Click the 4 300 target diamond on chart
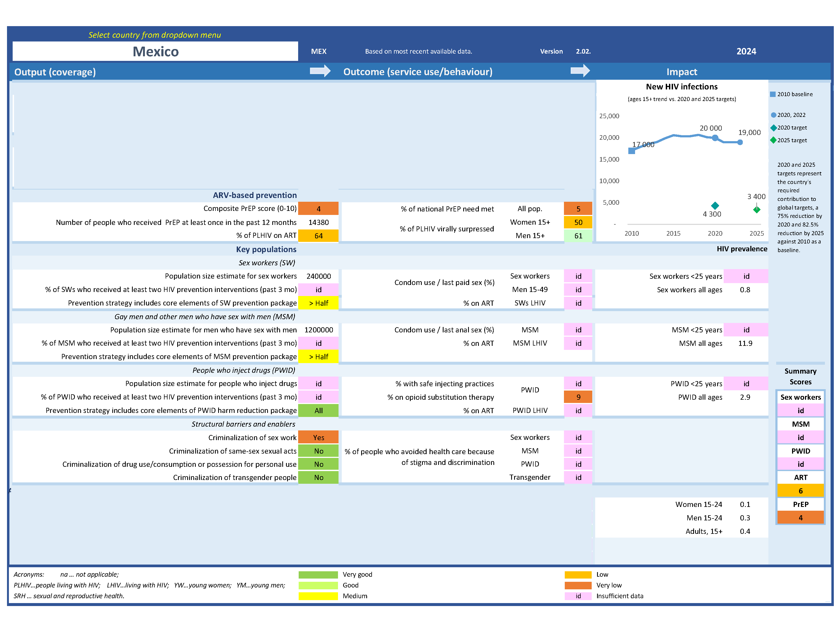840x630 pixels. [x=715, y=206]
